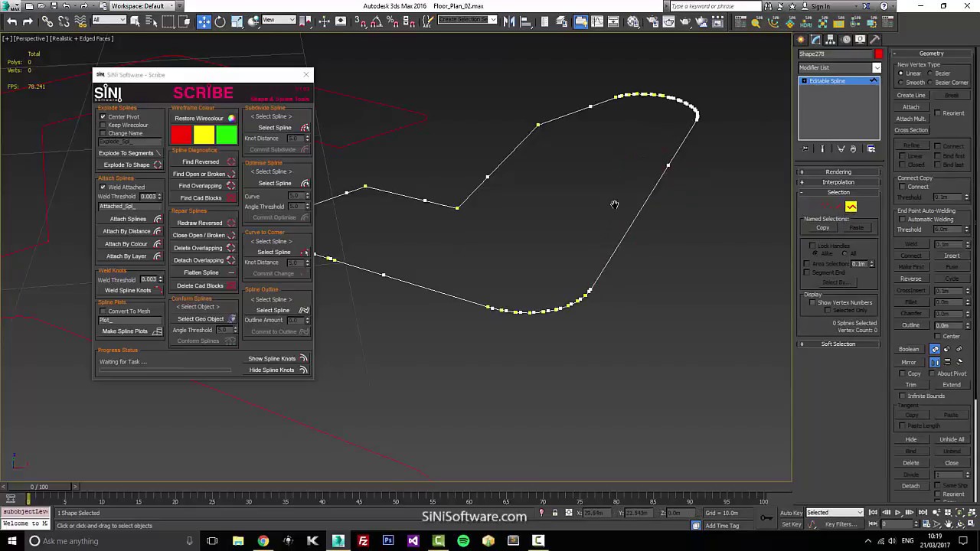Select the Rotate tool in main toolbar
This screenshot has width=980, height=551.
pos(220,21)
